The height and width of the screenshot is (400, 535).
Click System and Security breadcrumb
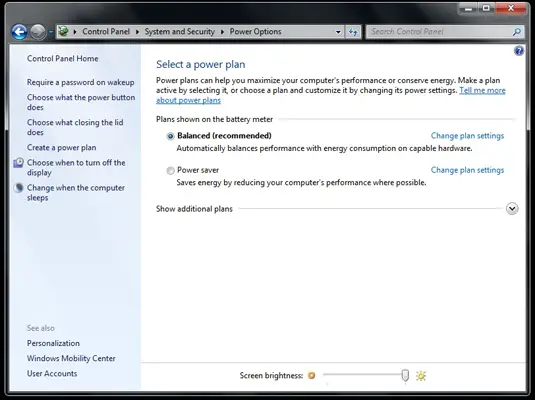pos(179,32)
